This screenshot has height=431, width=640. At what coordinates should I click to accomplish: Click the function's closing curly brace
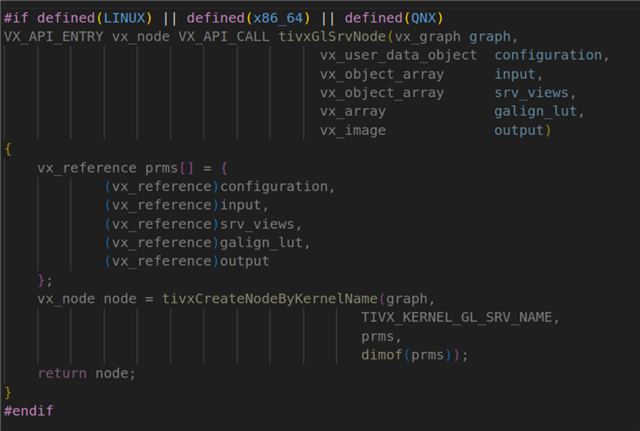coord(8,392)
